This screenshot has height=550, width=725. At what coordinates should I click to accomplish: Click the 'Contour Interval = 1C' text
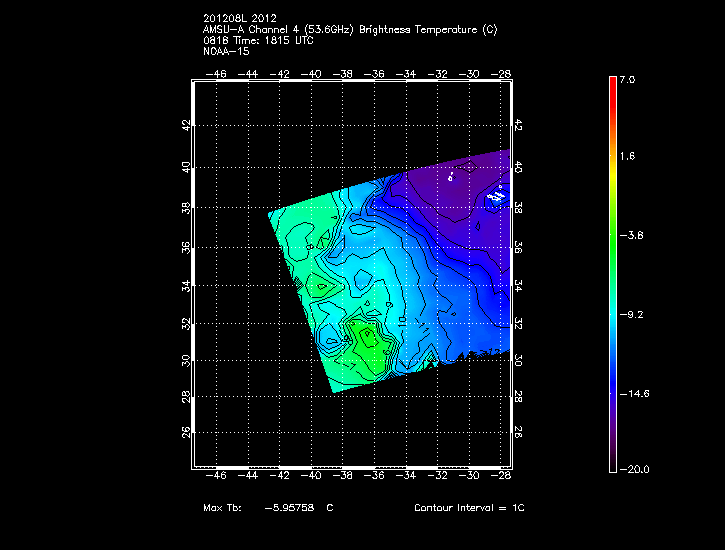click(x=469, y=508)
